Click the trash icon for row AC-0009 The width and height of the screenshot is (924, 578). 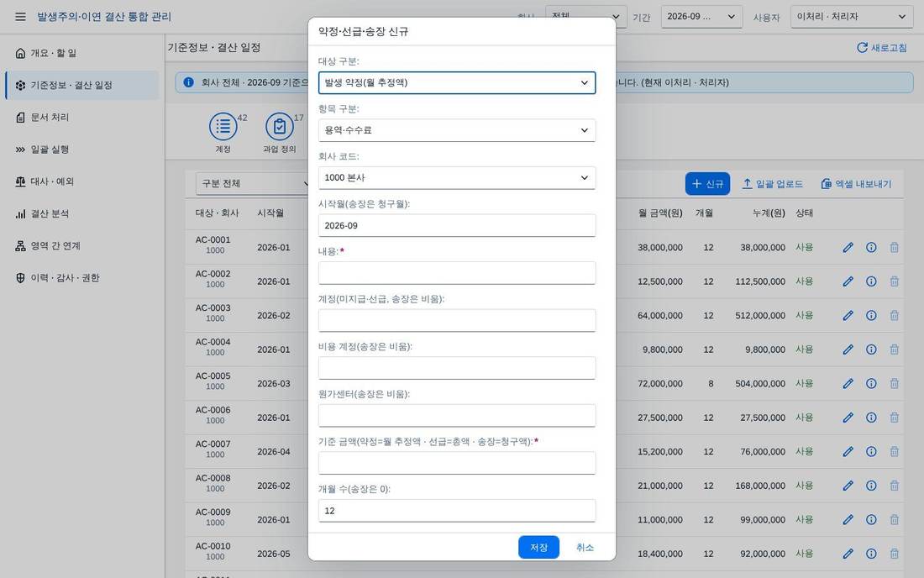pyautogui.click(x=894, y=520)
